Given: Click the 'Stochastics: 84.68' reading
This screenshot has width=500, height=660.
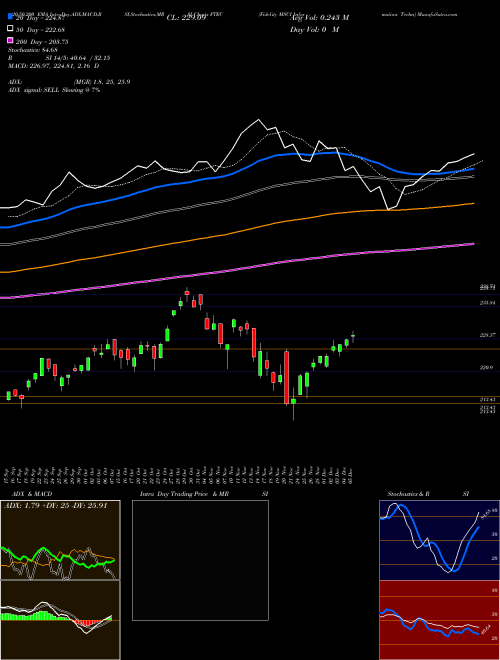Looking at the screenshot, I should click(32, 50).
